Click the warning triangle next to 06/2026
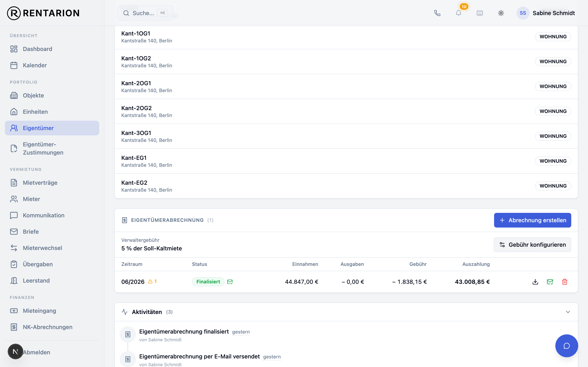 coord(150,282)
